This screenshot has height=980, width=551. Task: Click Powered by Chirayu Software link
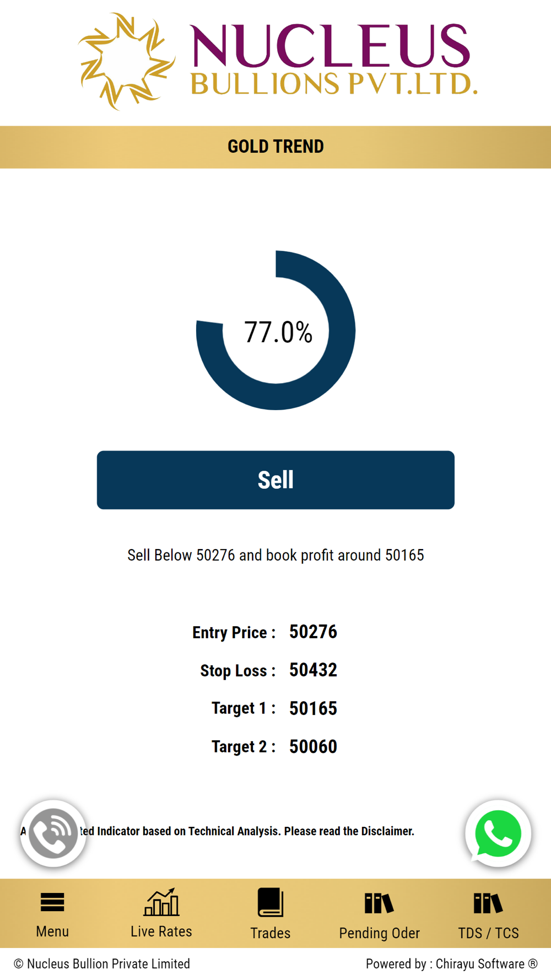[452, 963]
